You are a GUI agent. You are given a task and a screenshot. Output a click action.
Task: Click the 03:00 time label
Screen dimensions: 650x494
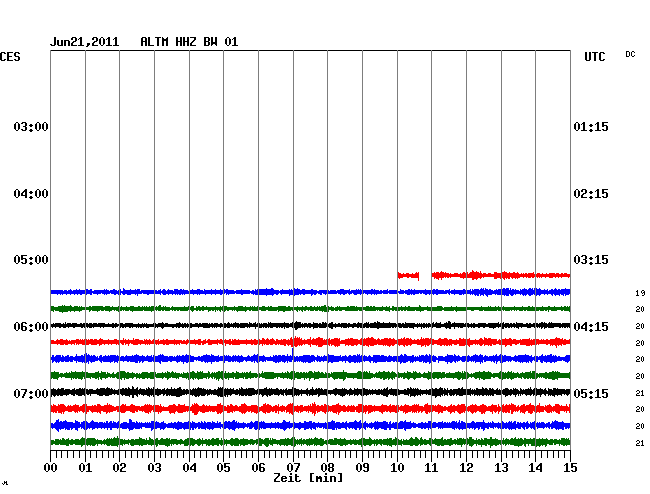coord(31,127)
